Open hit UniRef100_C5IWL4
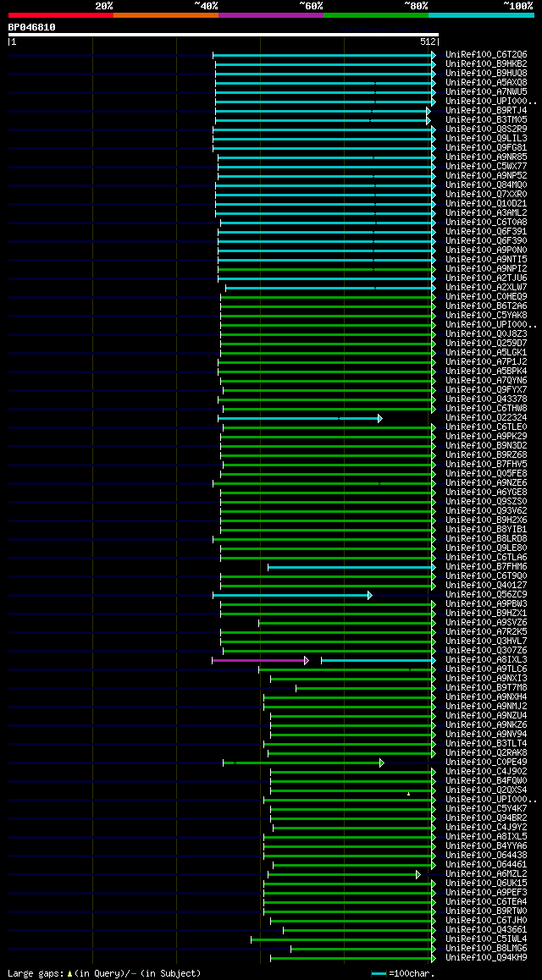Screen dimensions: 542x980 coord(486,939)
